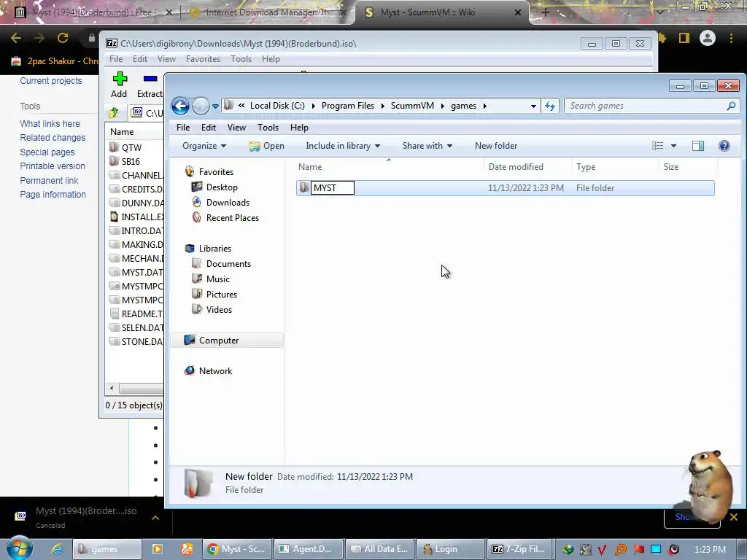Open Chrome profile avatar

(708, 38)
